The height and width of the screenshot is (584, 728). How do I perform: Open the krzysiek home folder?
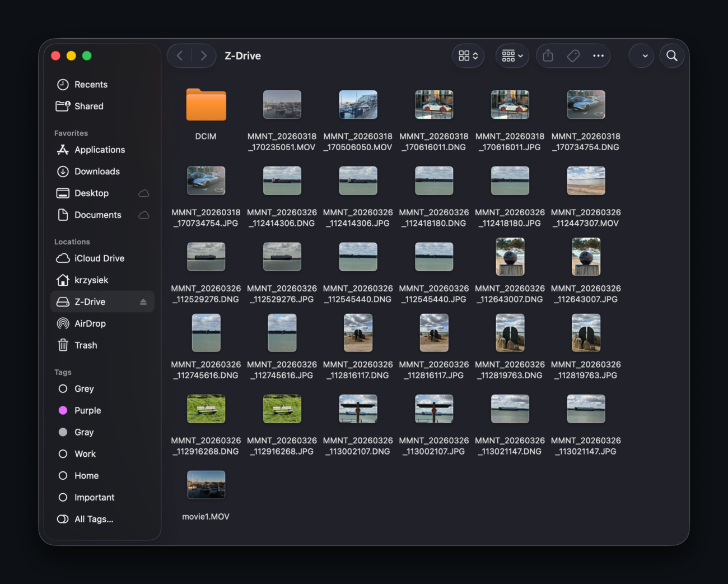pos(91,280)
